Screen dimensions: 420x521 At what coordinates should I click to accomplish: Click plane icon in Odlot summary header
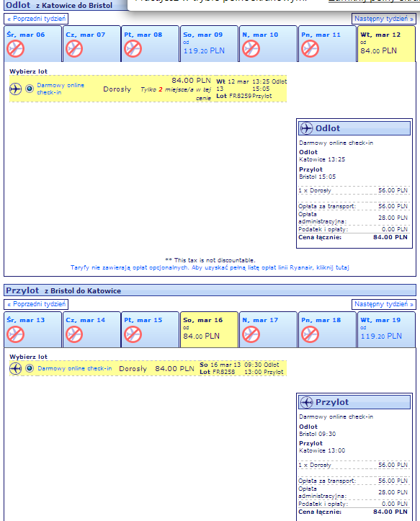306,128
